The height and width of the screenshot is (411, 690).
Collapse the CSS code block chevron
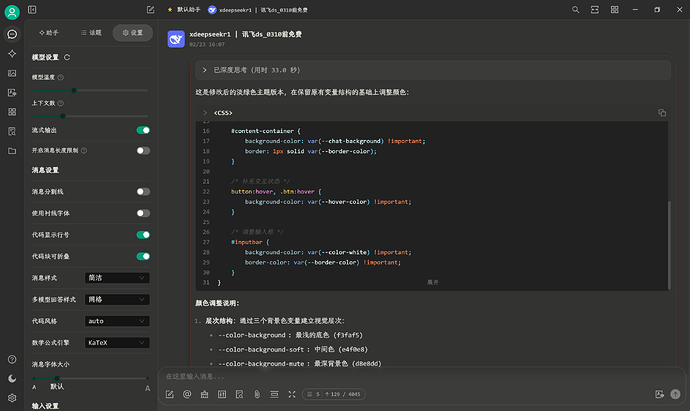[205, 113]
